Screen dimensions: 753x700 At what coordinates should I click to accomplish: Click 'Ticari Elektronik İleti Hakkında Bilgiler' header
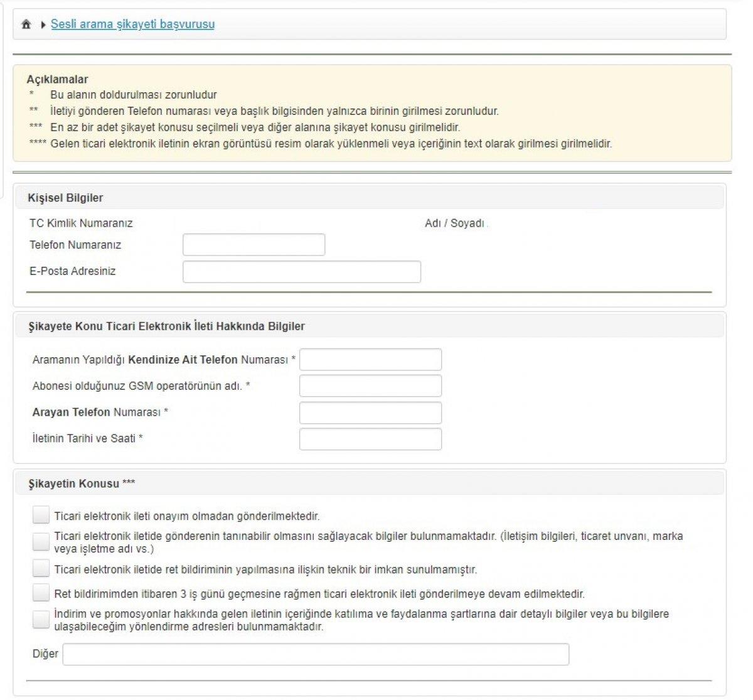pyautogui.click(x=166, y=326)
